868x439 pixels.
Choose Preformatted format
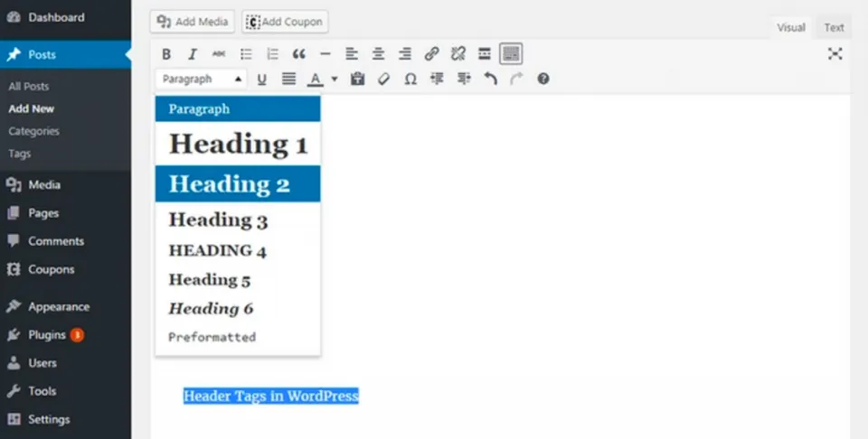tap(238, 337)
